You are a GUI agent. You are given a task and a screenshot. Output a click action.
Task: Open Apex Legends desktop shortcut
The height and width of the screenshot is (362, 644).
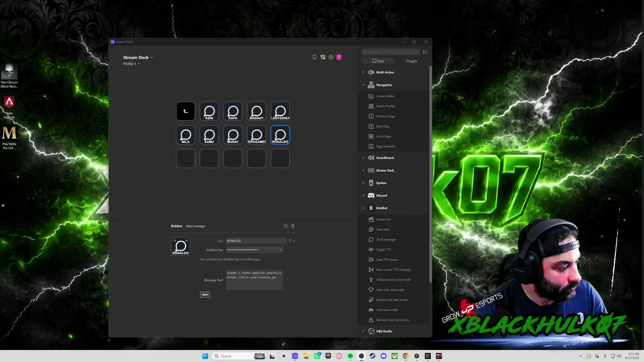pos(9,107)
